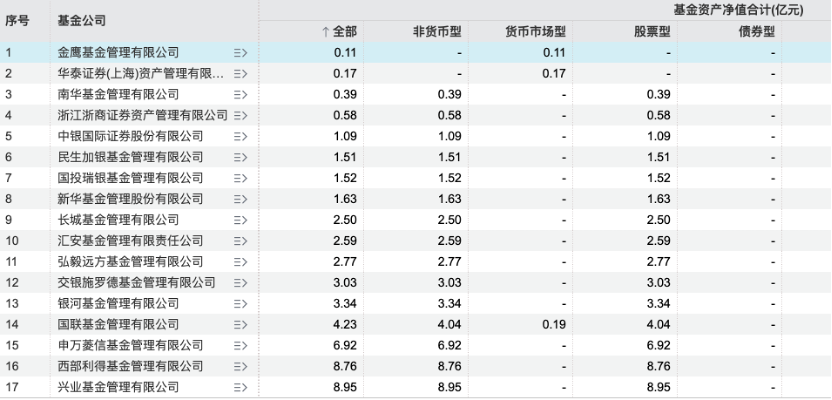
Task: Click 货币市场型 value 0.17 in row 2
Action: pos(554,74)
